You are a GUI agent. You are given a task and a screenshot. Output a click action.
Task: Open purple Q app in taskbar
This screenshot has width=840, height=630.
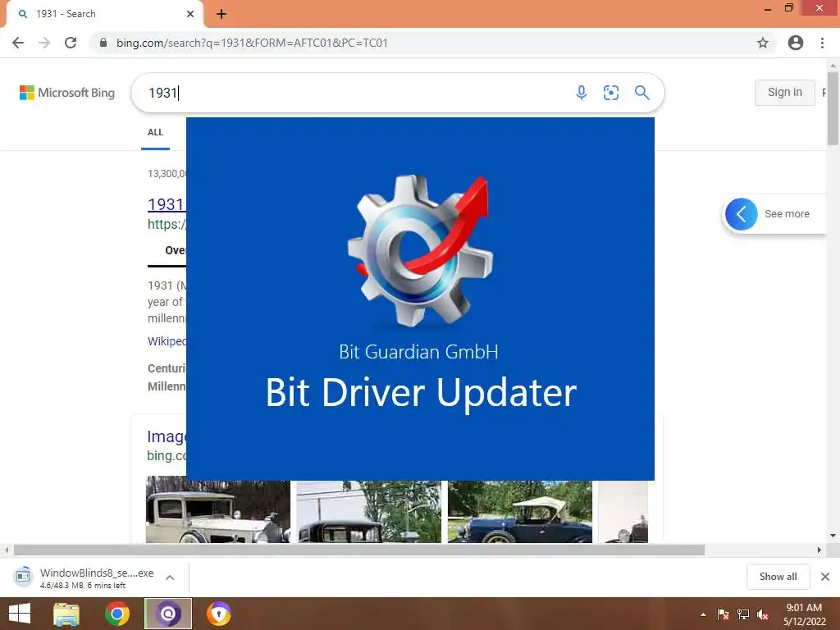[168, 614]
